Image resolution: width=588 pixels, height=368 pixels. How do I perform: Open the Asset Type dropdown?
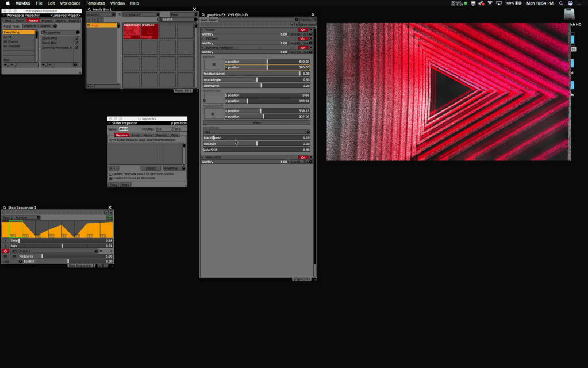(x=40, y=26)
